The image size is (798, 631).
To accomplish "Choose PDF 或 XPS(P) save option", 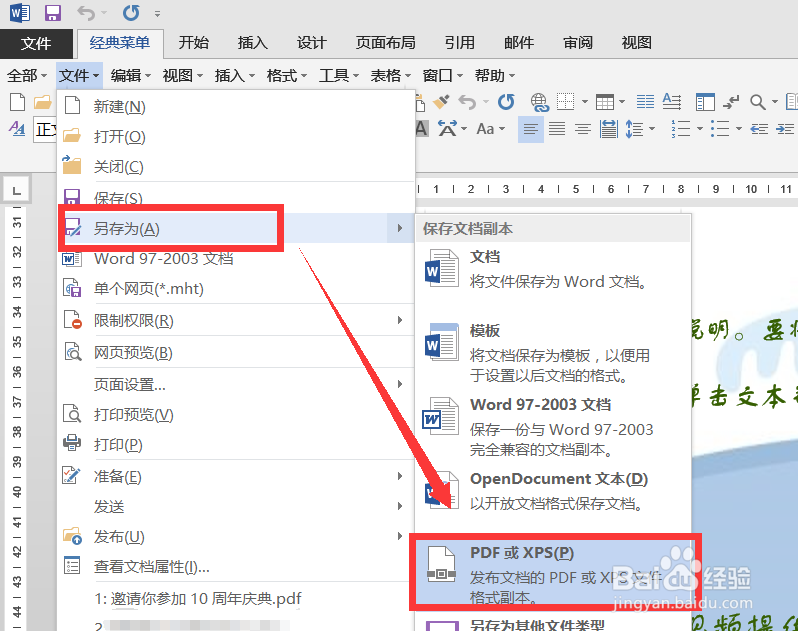I will [x=553, y=574].
